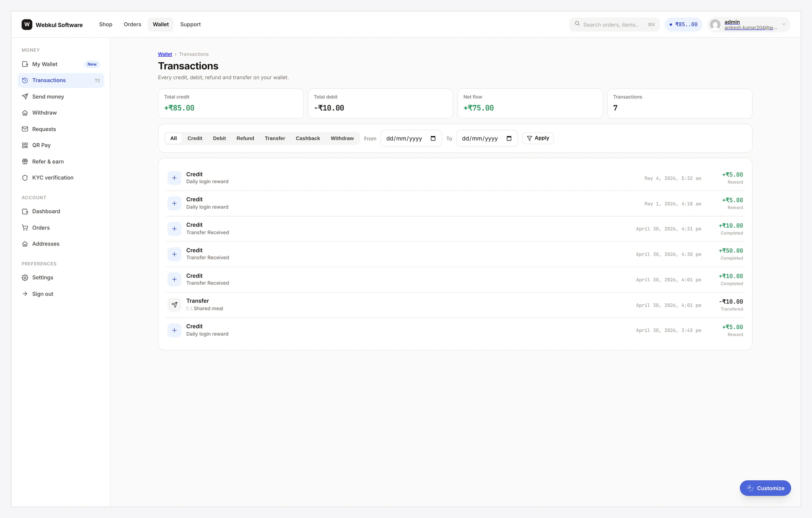Image resolution: width=812 pixels, height=518 pixels.
Task: Open the To date calendar picker icon
Action: pyautogui.click(x=509, y=138)
